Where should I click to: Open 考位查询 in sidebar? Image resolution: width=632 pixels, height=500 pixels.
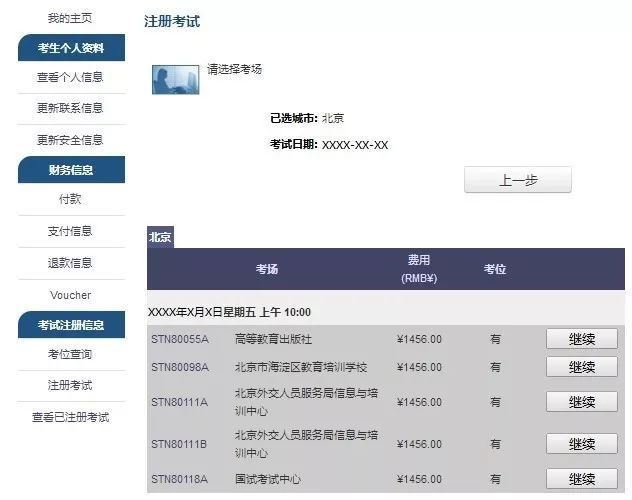(x=70, y=354)
